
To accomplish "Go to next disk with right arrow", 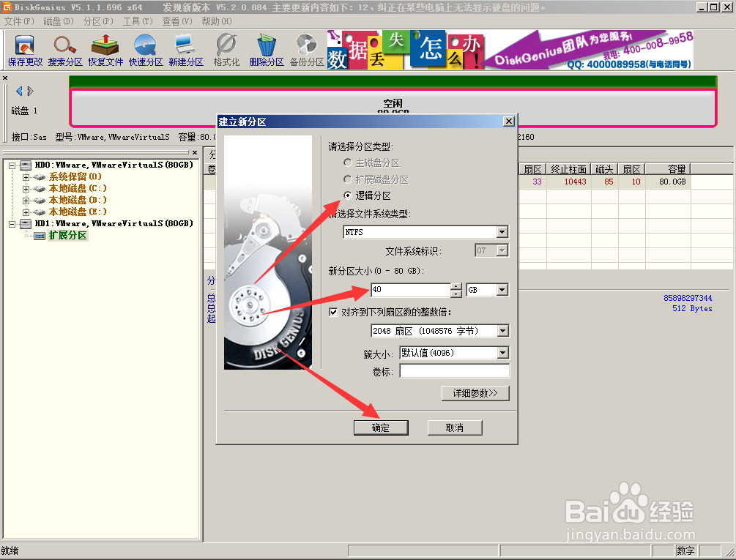I will 30,91.
